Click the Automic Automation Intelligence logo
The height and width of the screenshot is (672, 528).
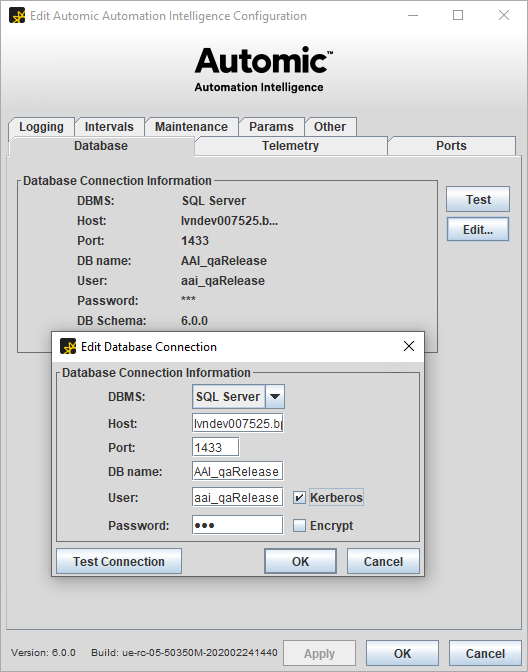point(263,69)
